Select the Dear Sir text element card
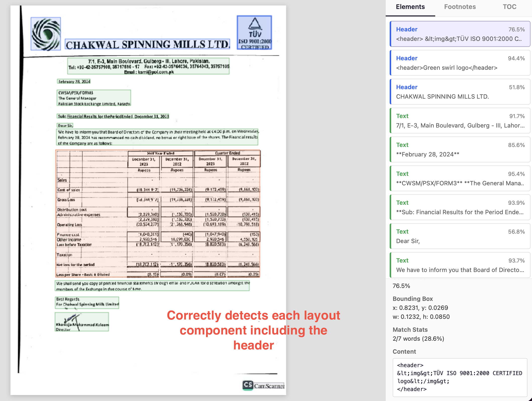 coord(460,236)
